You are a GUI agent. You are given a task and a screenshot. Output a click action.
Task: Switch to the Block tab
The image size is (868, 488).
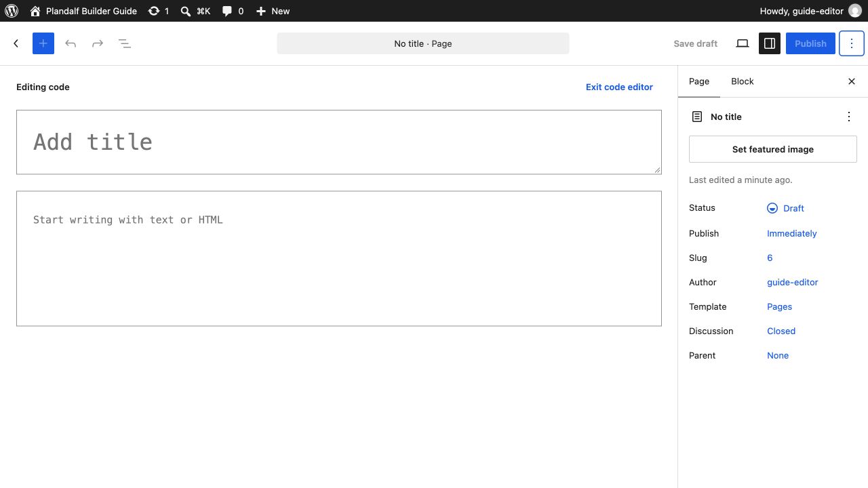(x=743, y=81)
